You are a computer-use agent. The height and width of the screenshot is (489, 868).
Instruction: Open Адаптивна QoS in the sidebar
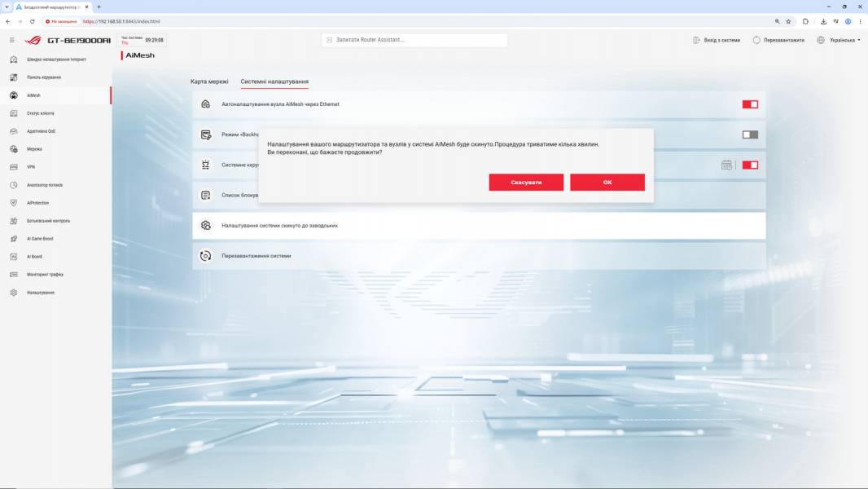click(56, 131)
